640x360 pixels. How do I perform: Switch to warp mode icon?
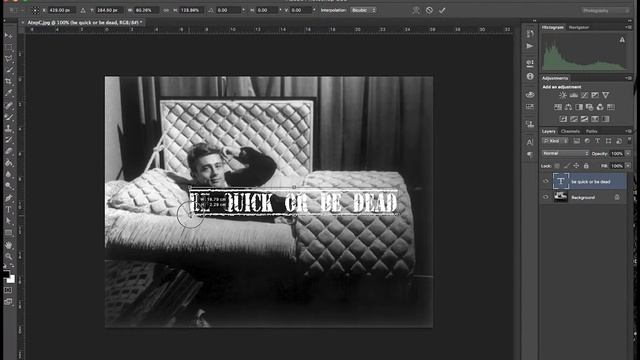pyautogui.click(x=416, y=10)
